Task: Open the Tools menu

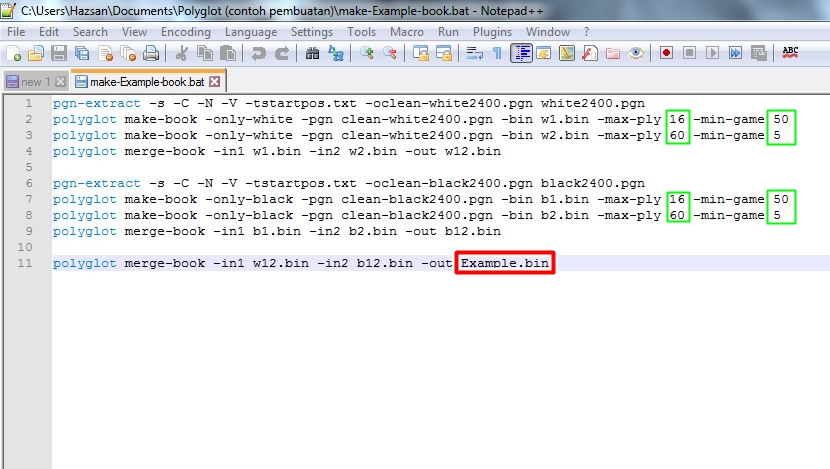Action: (362, 32)
